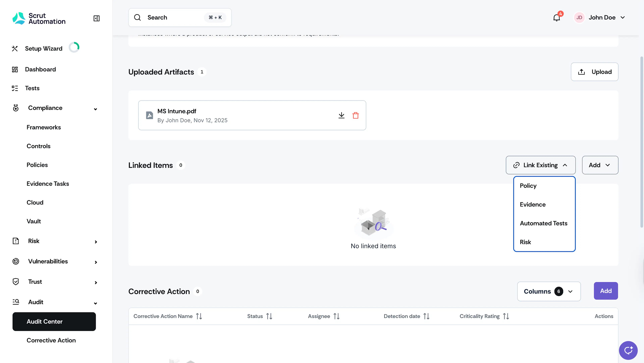
Task: Select Audit Center in sidebar
Action: 54,322
